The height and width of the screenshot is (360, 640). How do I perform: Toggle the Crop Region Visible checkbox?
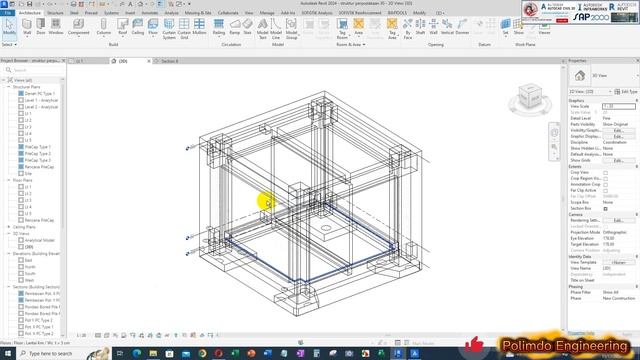pyautogui.click(x=605, y=179)
